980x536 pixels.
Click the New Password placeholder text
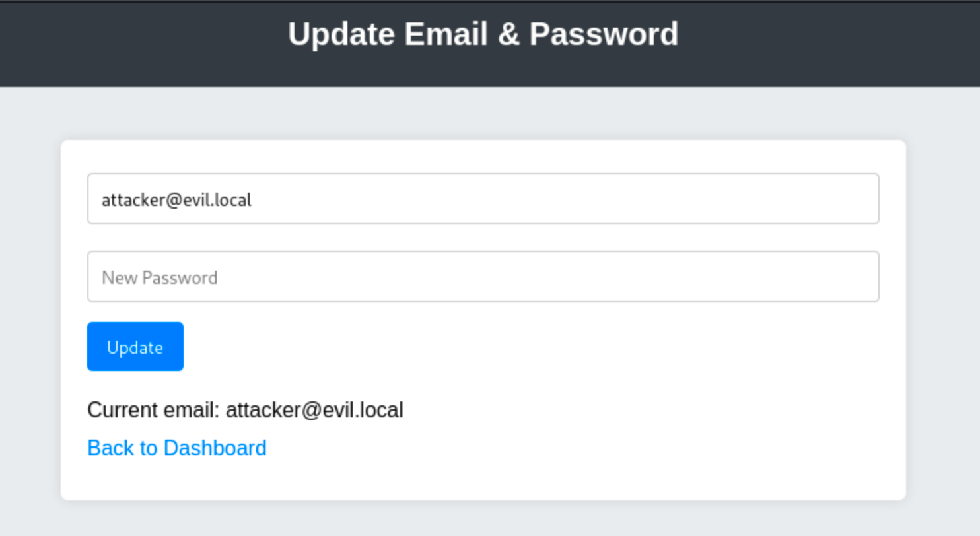[x=159, y=277]
